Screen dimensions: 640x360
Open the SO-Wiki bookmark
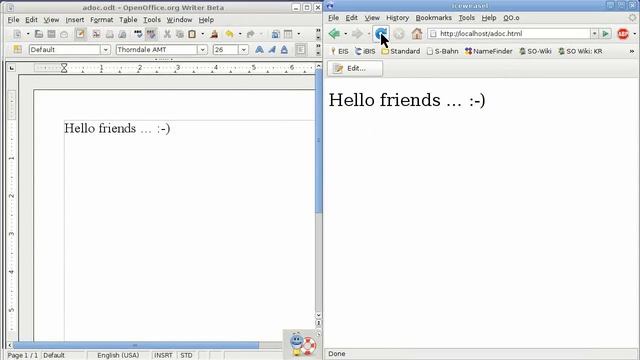[x=535, y=51]
